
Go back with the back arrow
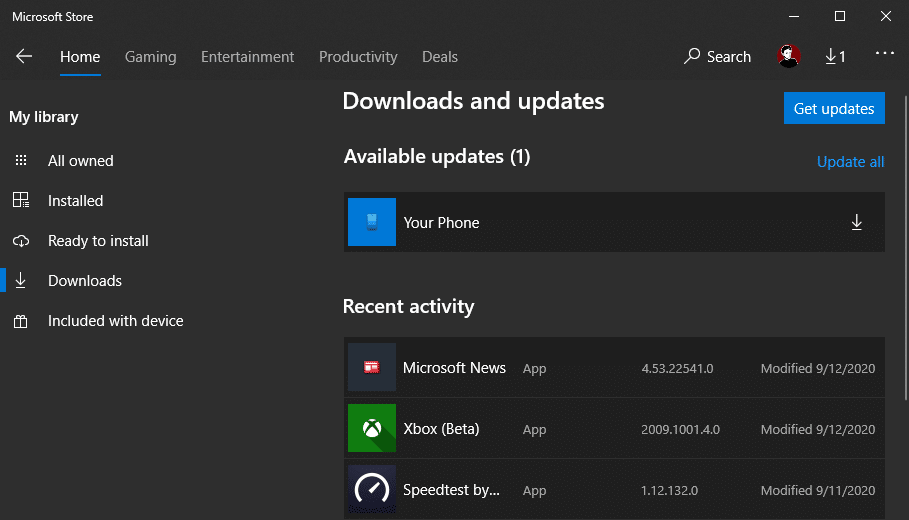(24, 56)
